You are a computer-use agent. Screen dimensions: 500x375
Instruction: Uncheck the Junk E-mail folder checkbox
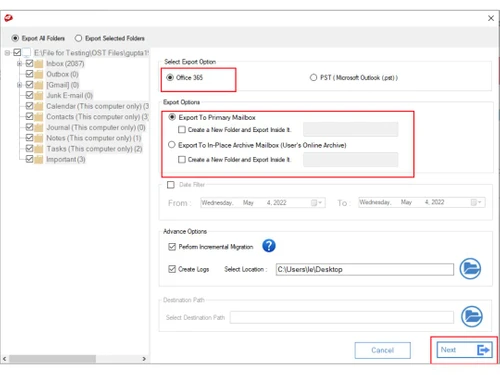[29, 95]
